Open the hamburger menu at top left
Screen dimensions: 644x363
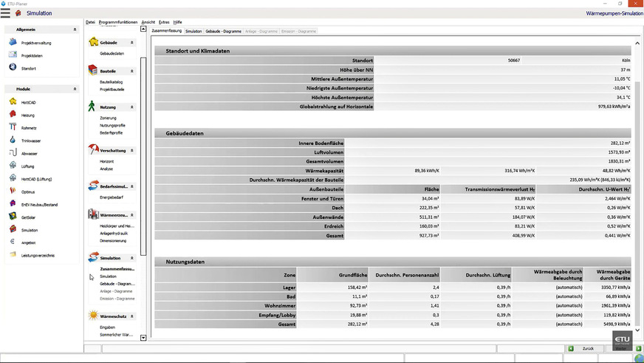tap(6, 13)
